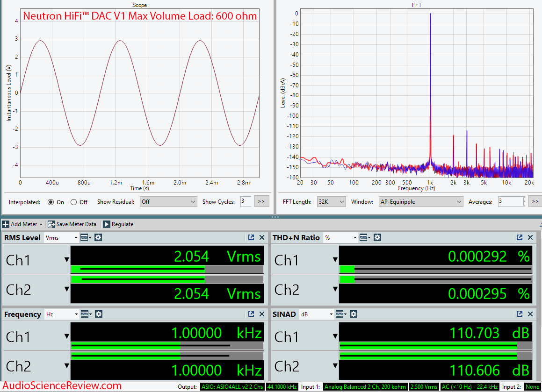The image size is (542, 392).
Task: Click the Save Meter Data icon
Action: point(51,224)
